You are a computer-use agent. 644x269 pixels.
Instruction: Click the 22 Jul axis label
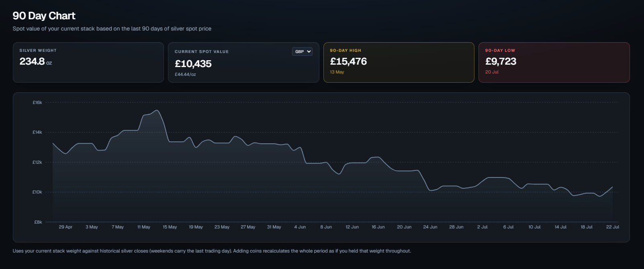click(x=613, y=227)
